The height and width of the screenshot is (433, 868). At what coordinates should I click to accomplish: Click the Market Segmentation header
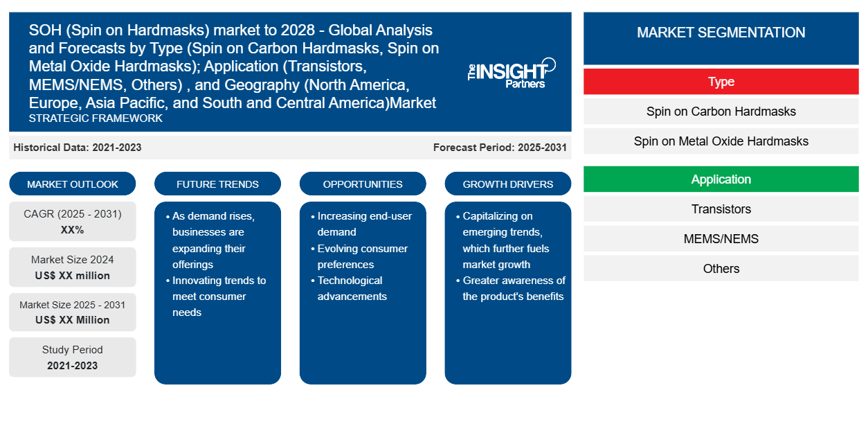coord(721,38)
